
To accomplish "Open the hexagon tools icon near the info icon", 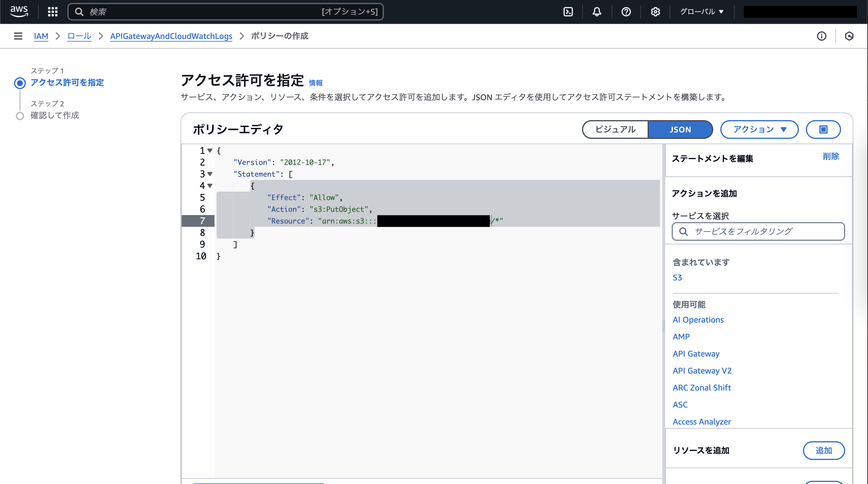I will (x=849, y=36).
